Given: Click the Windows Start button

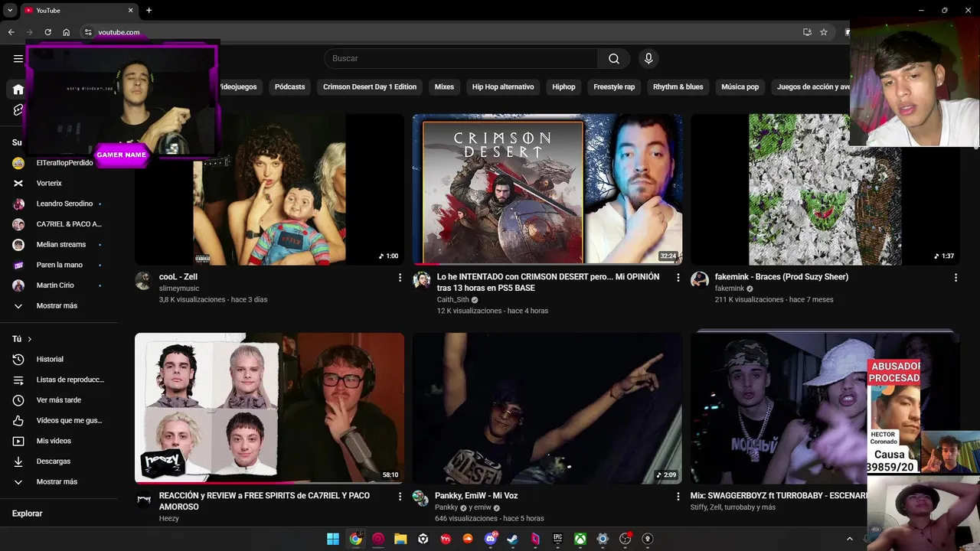Looking at the screenshot, I should [333, 539].
